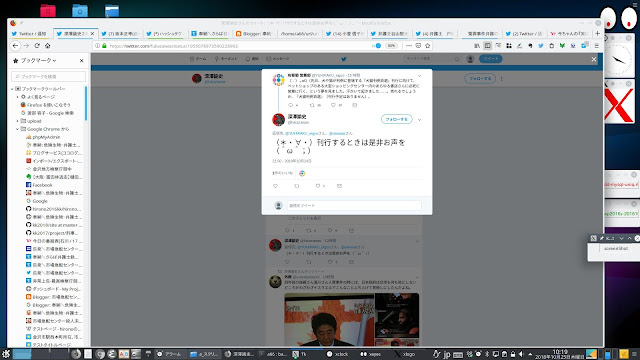Click the speaker volume icon in system tray
This screenshot has height=360, width=640.
[521, 354]
